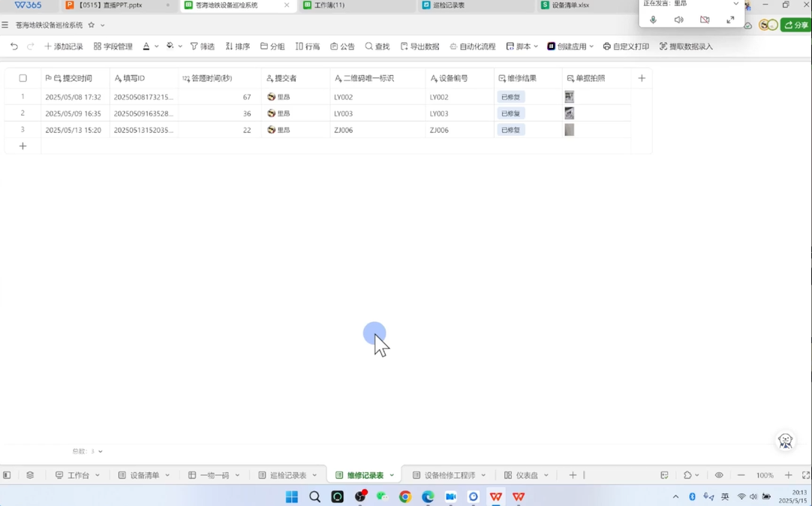Switch to the 巡检记录表 sheet tab

[287, 475]
